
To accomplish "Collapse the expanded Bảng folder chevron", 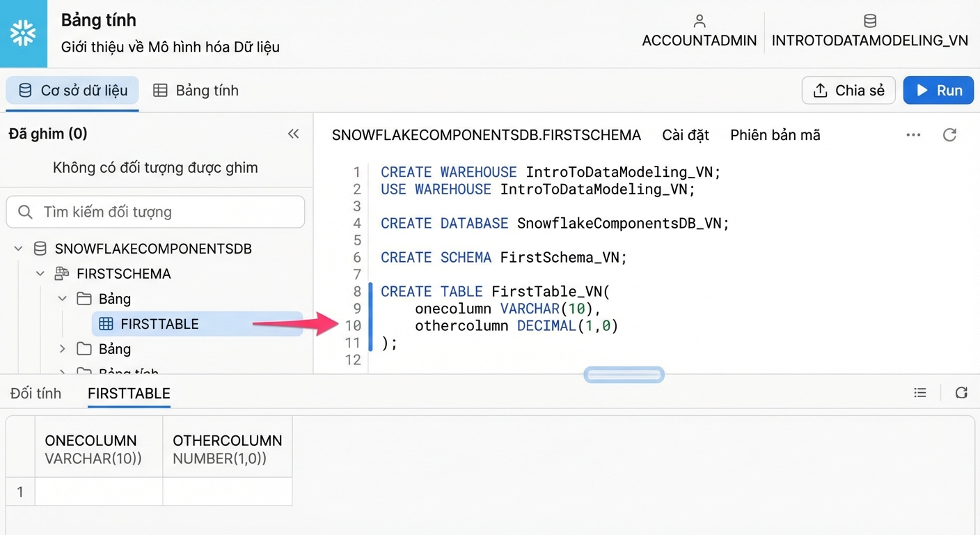I will pos(63,299).
